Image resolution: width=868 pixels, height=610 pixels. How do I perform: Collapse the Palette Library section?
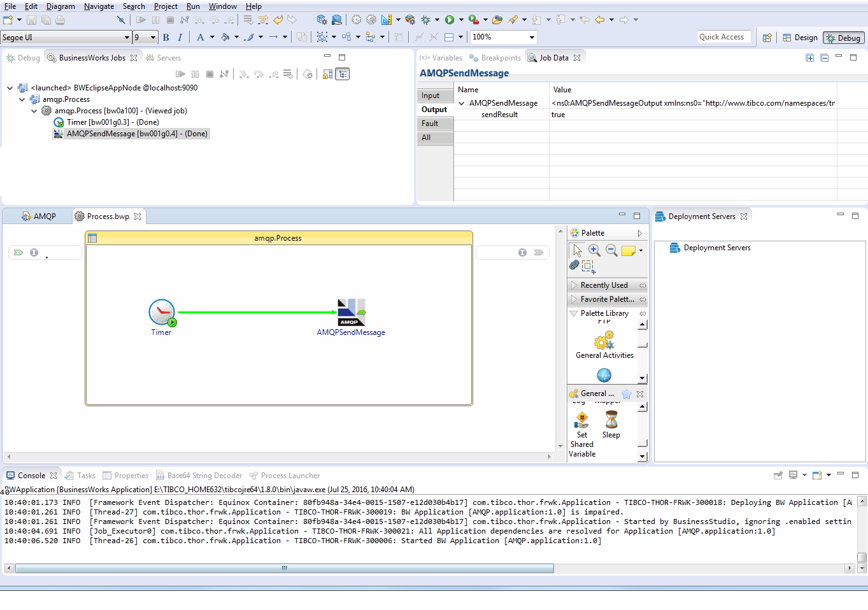click(607, 313)
